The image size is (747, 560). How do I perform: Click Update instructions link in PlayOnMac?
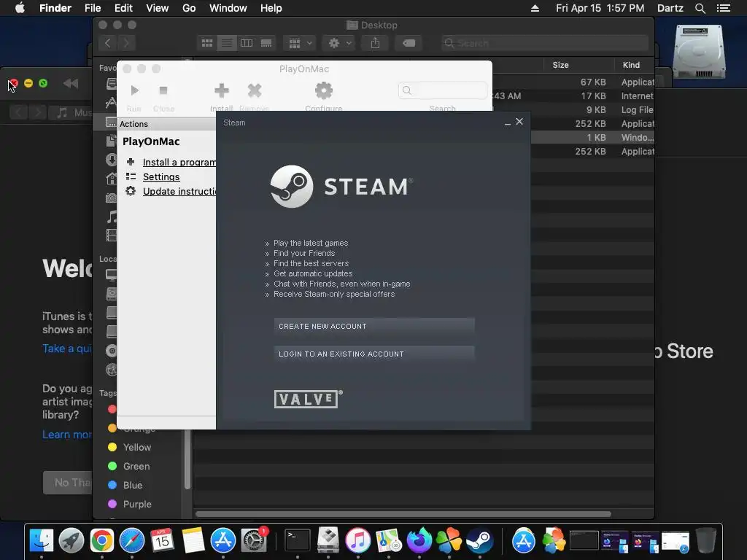(179, 192)
